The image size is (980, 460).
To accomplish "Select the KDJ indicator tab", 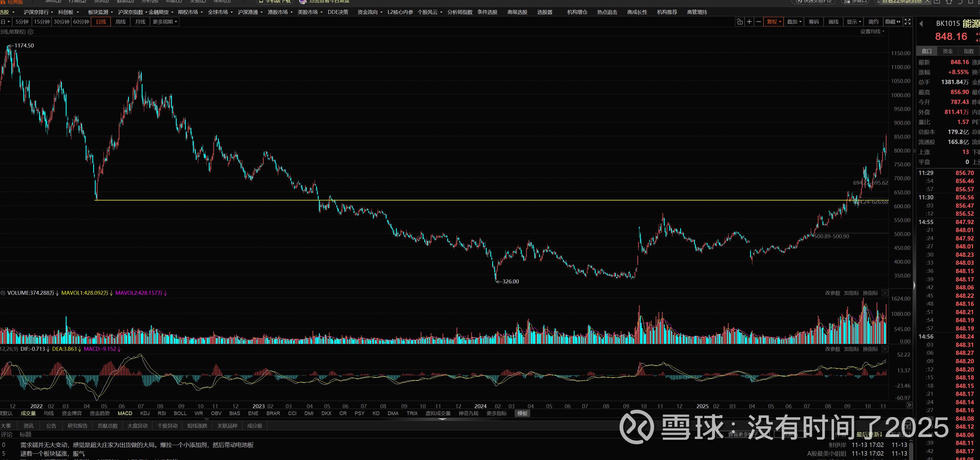I will (145, 413).
